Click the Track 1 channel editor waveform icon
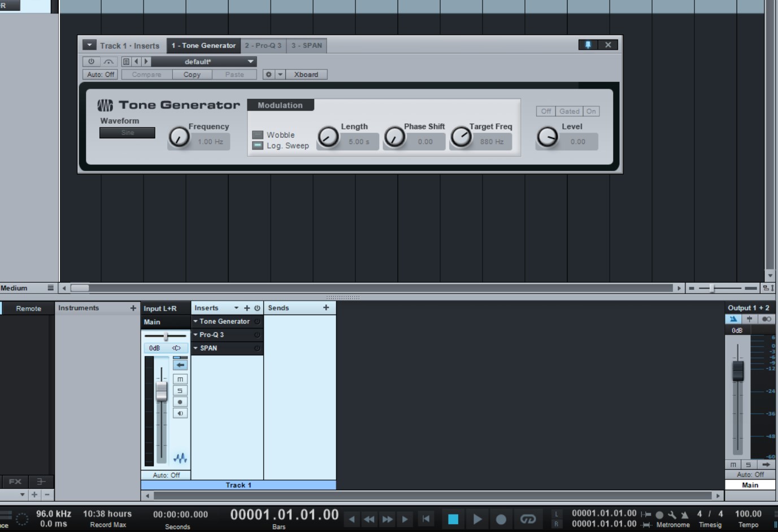 [180, 458]
